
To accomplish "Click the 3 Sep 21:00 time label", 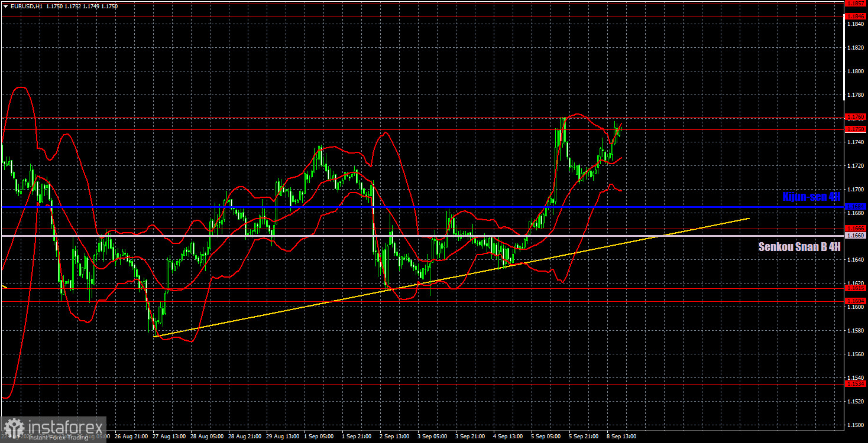I will (x=471, y=437).
